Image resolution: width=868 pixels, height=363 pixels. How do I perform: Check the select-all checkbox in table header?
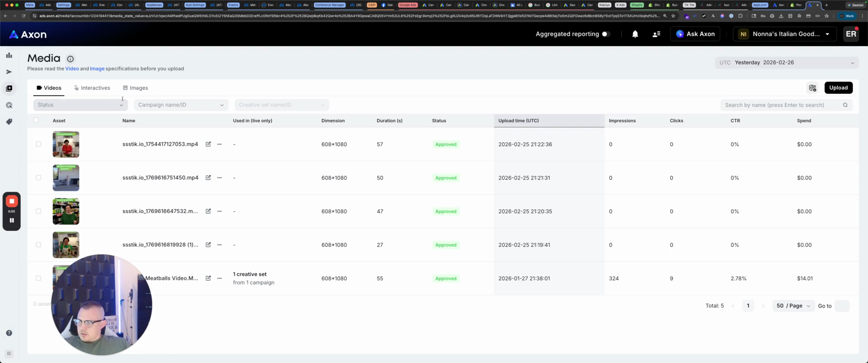[36, 120]
